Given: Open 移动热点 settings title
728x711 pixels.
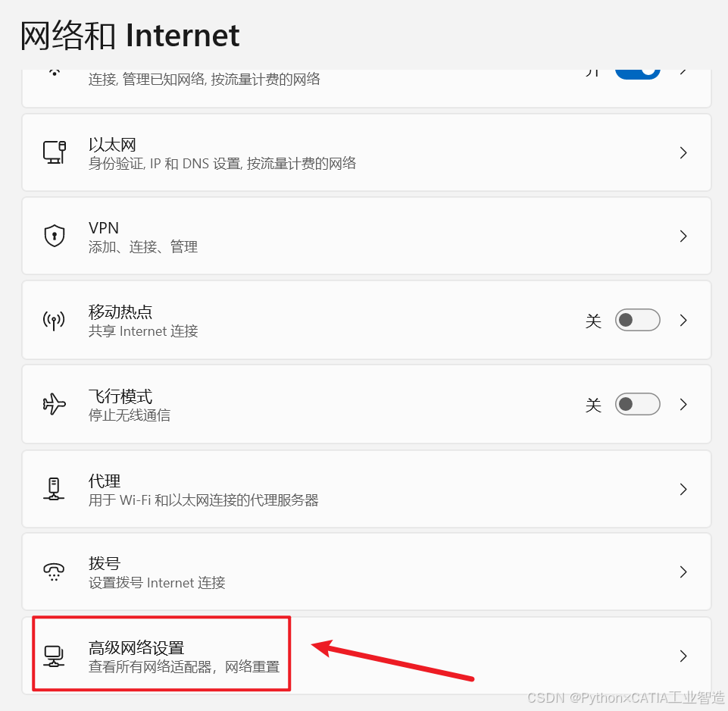Looking at the screenshot, I should pos(120,312).
